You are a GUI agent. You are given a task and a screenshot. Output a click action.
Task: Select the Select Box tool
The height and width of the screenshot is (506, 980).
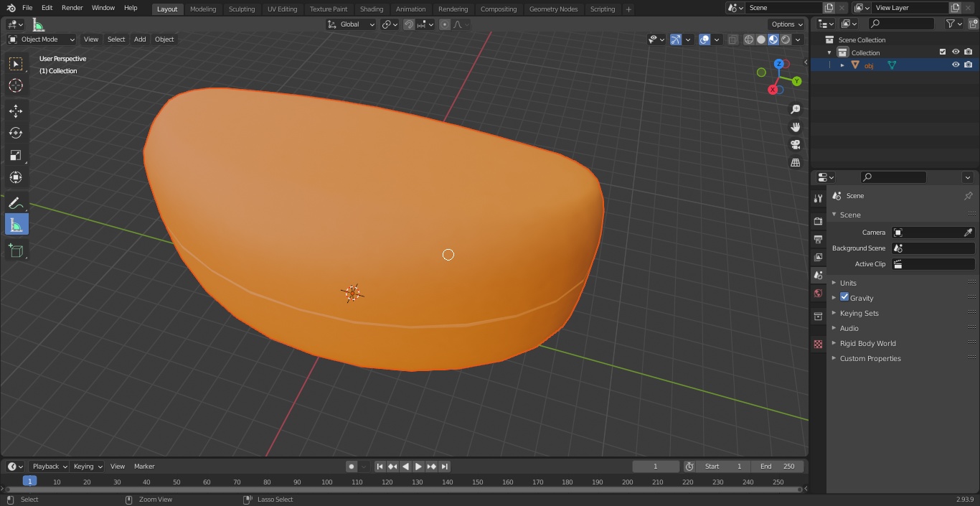(16, 64)
